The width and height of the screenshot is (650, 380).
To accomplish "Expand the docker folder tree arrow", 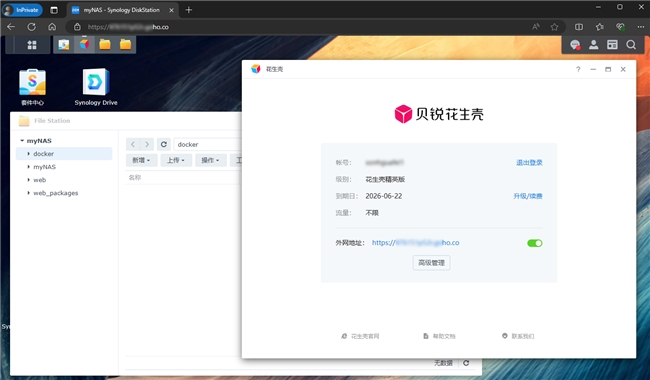I will (x=29, y=154).
